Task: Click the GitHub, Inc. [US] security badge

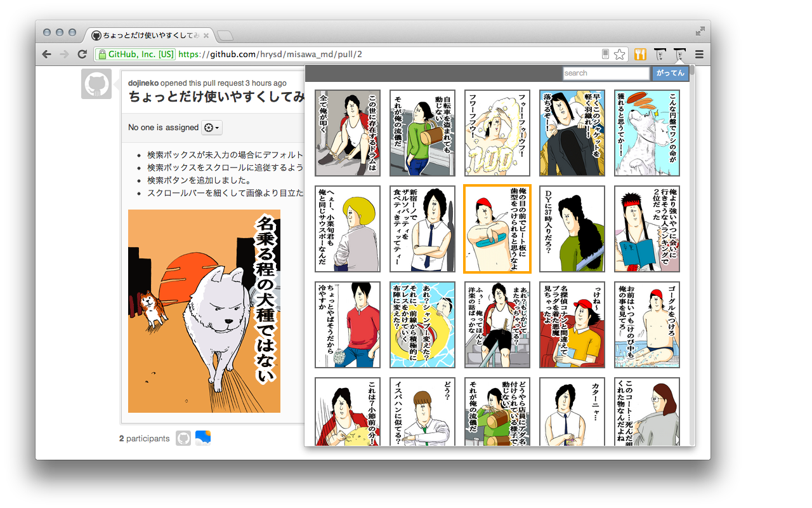Action: click(x=135, y=55)
